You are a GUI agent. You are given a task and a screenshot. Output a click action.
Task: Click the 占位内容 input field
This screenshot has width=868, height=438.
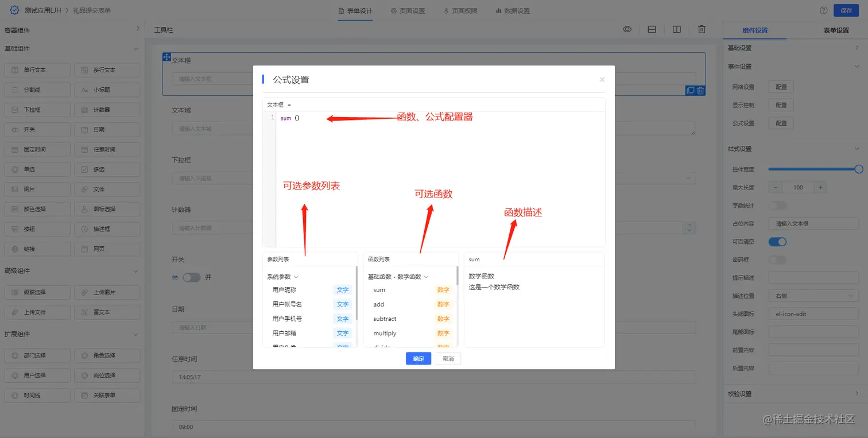813,223
